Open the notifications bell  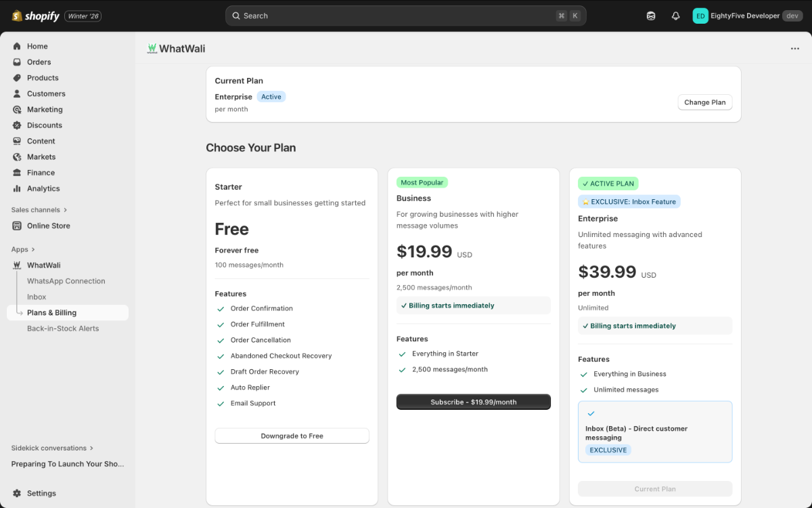click(x=675, y=16)
